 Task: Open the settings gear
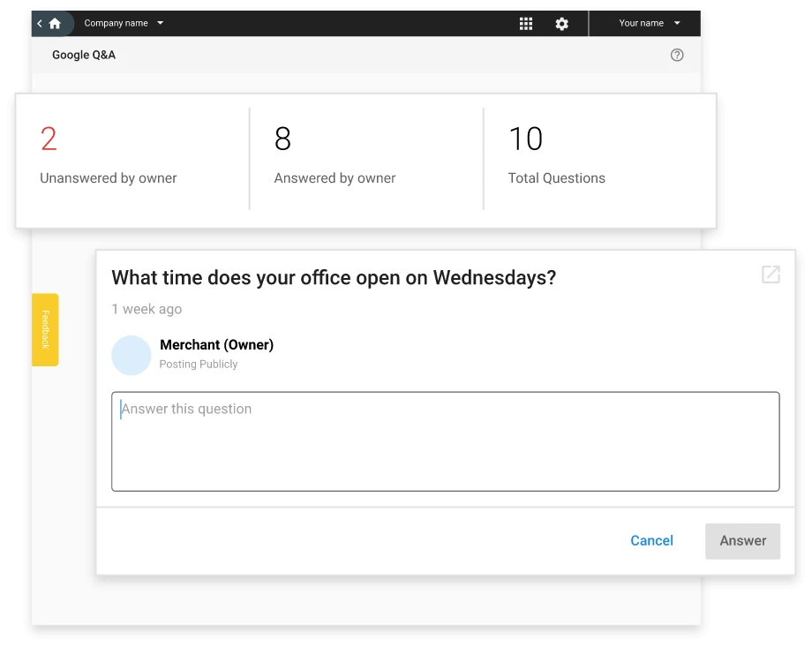(x=562, y=24)
